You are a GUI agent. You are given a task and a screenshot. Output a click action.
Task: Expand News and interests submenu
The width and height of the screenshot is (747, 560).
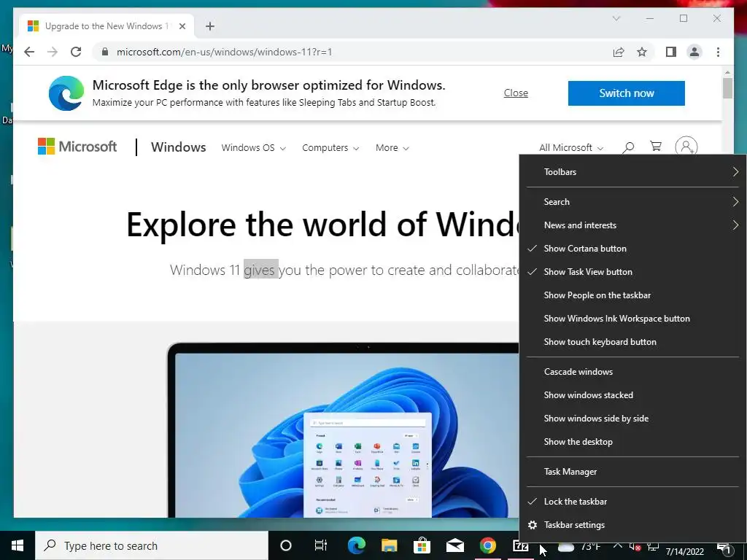(632, 225)
